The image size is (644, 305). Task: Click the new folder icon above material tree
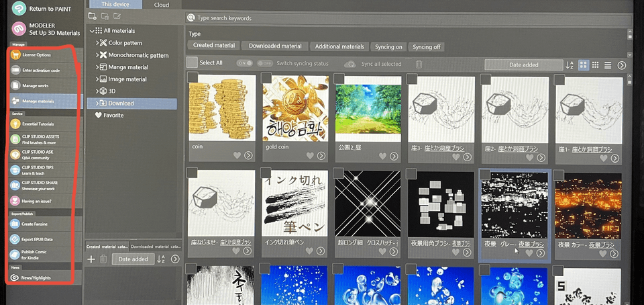point(93,16)
